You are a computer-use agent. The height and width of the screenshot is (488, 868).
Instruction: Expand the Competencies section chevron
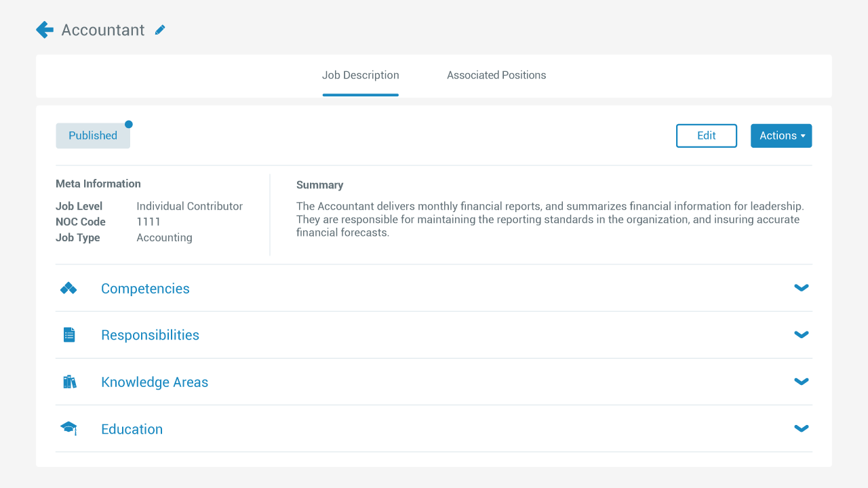pyautogui.click(x=802, y=288)
